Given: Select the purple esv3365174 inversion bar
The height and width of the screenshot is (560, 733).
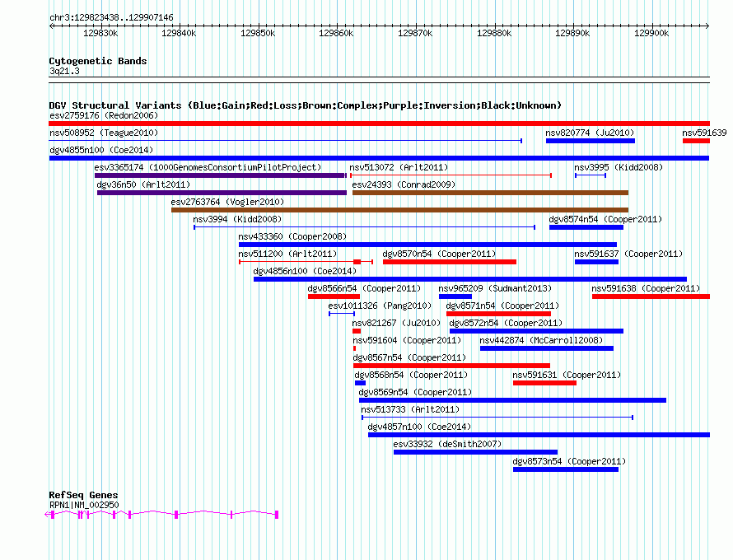Looking at the screenshot, I should pyautogui.click(x=221, y=175).
